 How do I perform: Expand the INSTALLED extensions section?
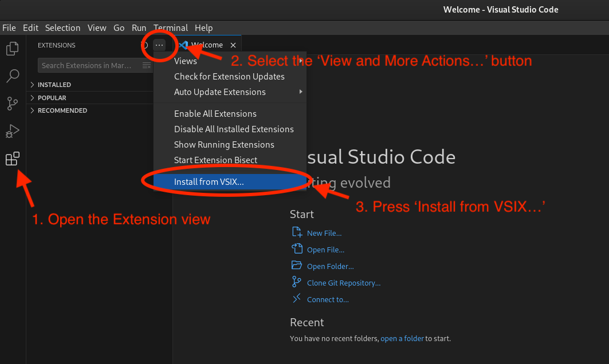tap(90, 85)
